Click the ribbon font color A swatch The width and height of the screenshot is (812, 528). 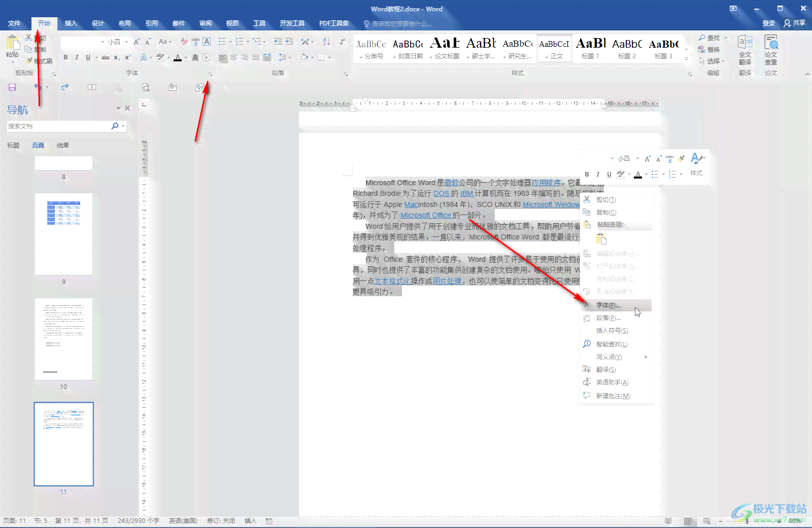tap(178, 57)
